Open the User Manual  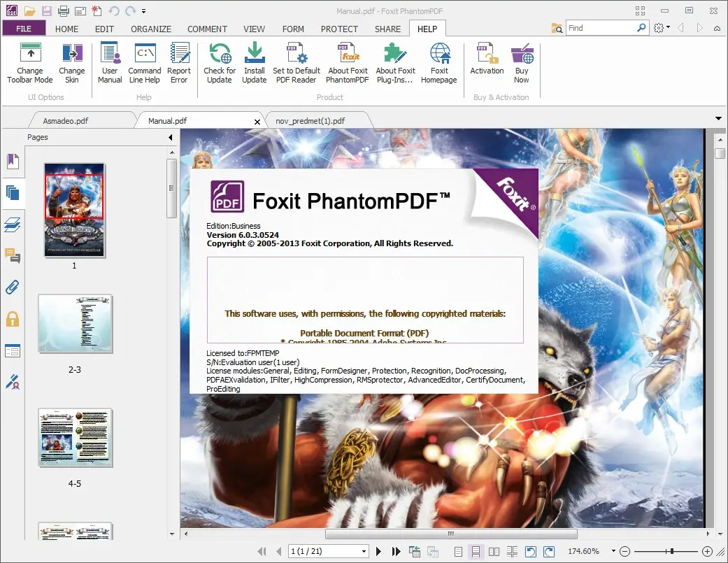[110, 63]
